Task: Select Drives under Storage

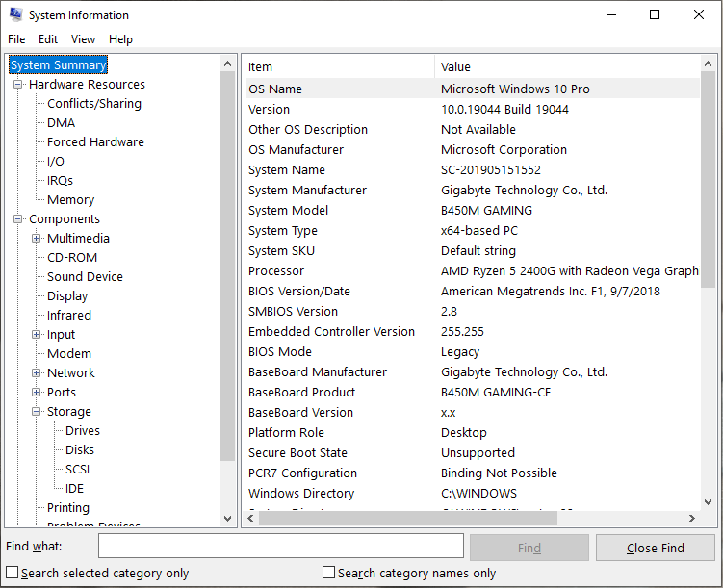Action: (x=83, y=431)
